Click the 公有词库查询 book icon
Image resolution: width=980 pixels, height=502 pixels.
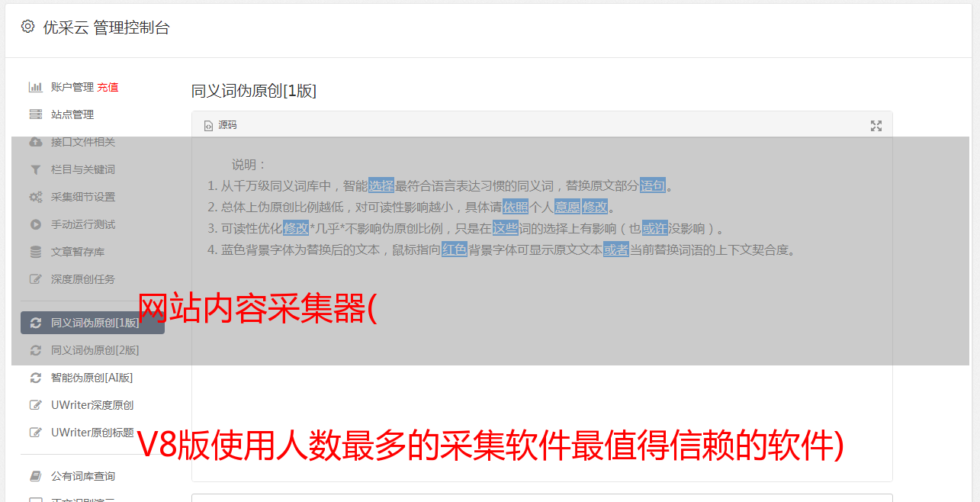click(35, 476)
